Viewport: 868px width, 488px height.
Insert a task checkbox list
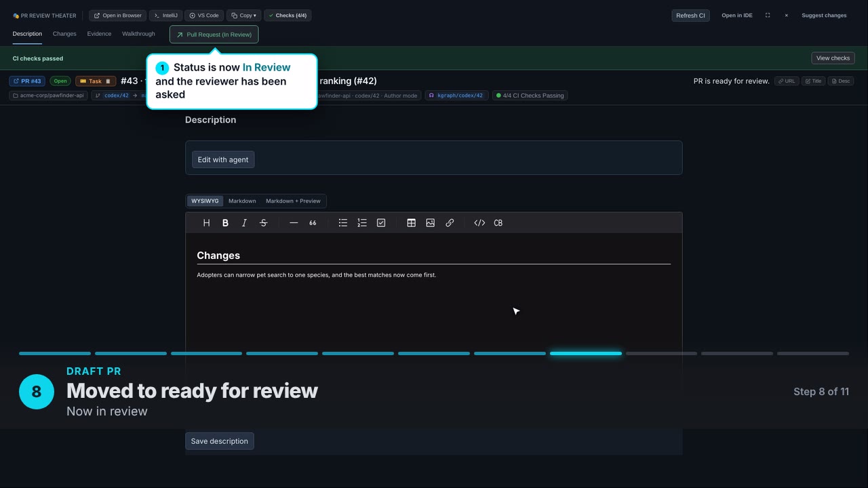381,223
